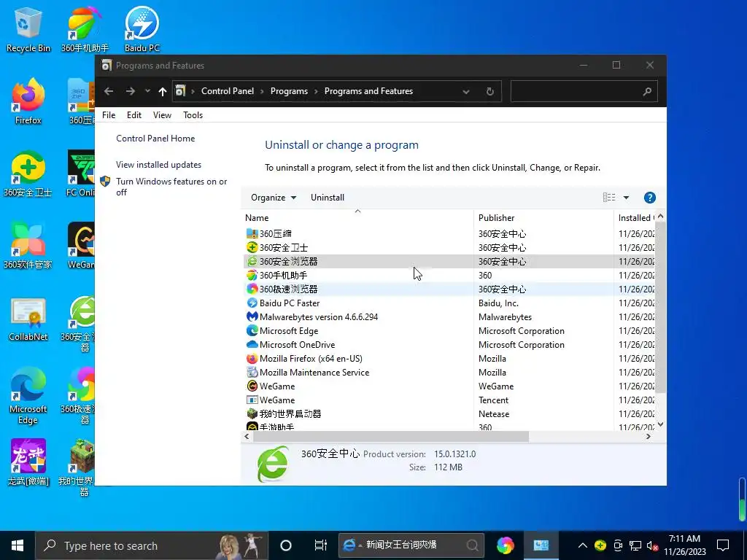Open 360软件管家 desktop shortcut
Viewport: 747px width, 560px height.
(28, 246)
